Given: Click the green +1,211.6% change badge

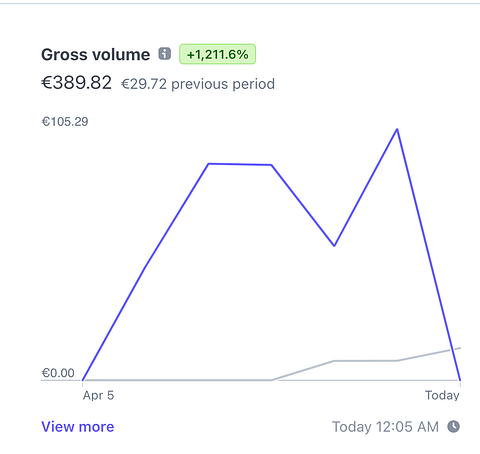Looking at the screenshot, I should pyautogui.click(x=217, y=54).
